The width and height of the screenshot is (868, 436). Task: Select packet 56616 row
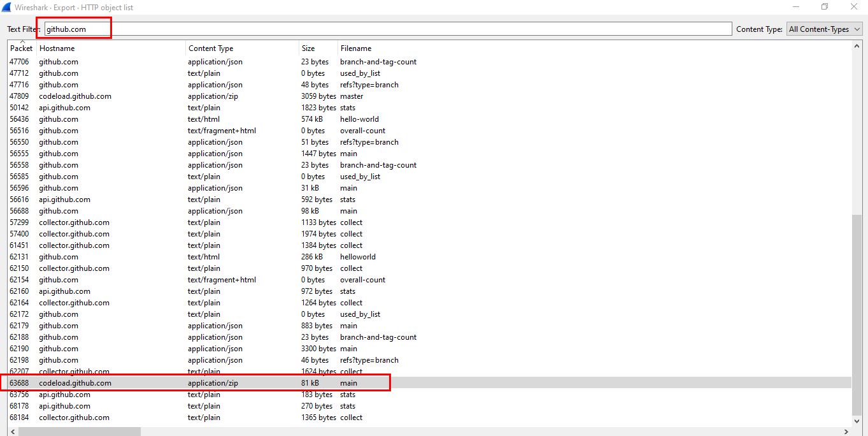[430, 200]
